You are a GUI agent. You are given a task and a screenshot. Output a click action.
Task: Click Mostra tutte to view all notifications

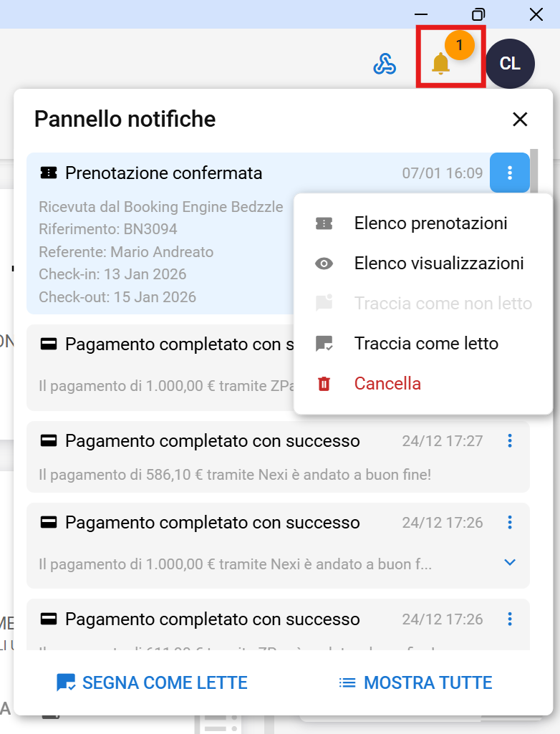click(415, 682)
